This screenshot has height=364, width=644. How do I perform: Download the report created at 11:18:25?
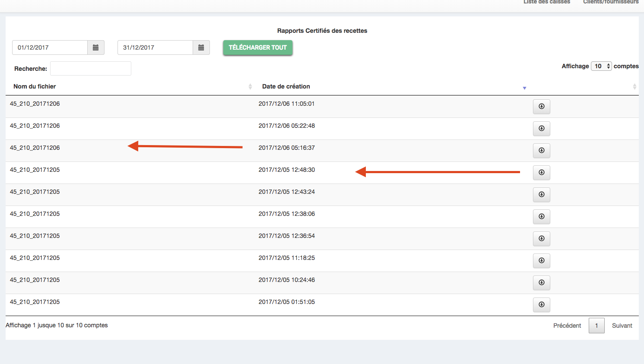pos(541,261)
